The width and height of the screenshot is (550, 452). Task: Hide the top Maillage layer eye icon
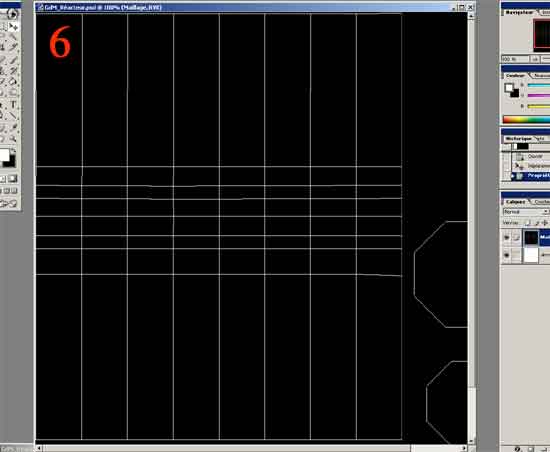[x=506, y=237]
